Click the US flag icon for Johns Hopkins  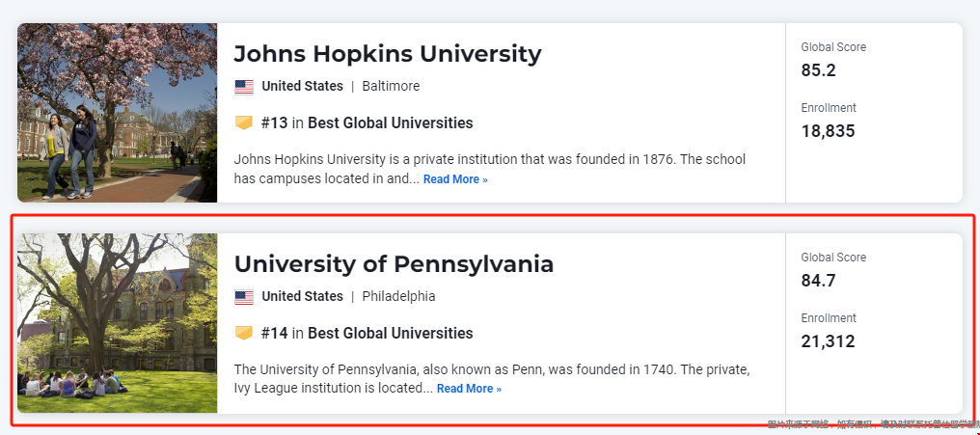point(244,87)
